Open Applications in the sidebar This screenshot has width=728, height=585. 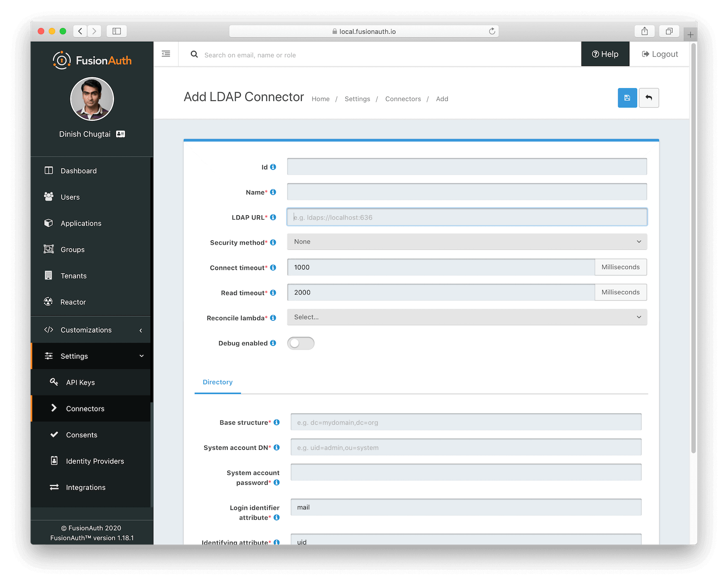91,223
